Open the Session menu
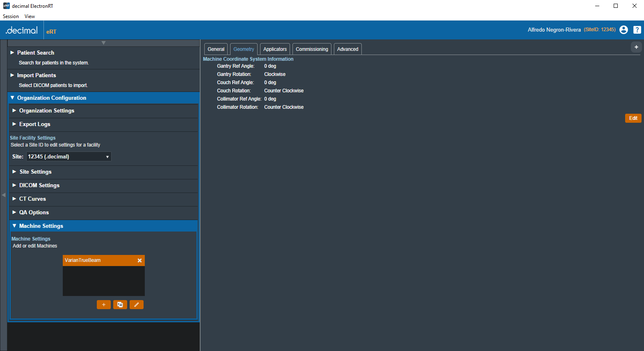 tap(11, 16)
